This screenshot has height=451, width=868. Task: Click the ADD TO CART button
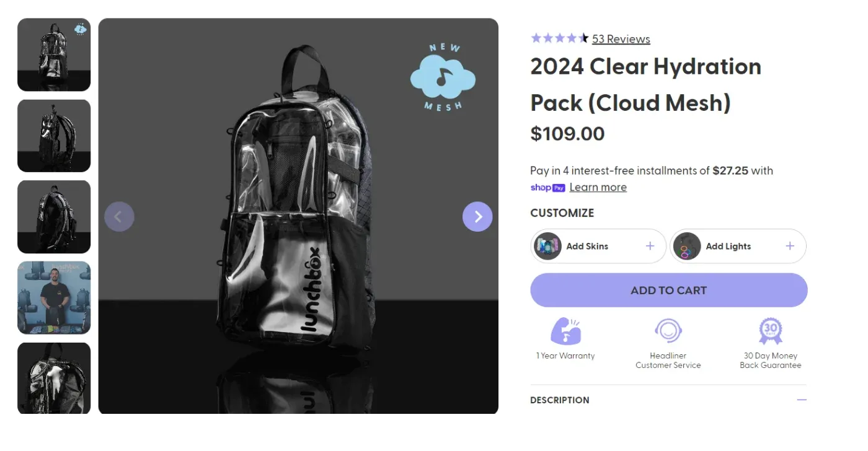668,290
